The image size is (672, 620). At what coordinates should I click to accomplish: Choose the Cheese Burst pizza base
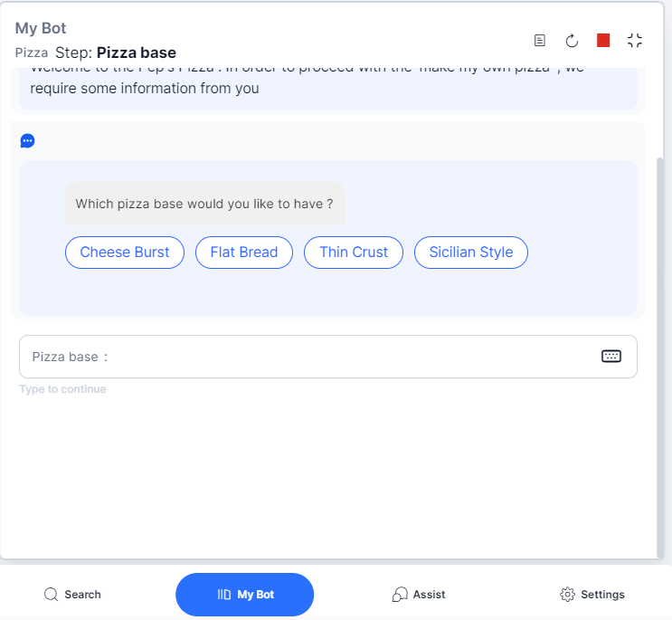click(125, 253)
